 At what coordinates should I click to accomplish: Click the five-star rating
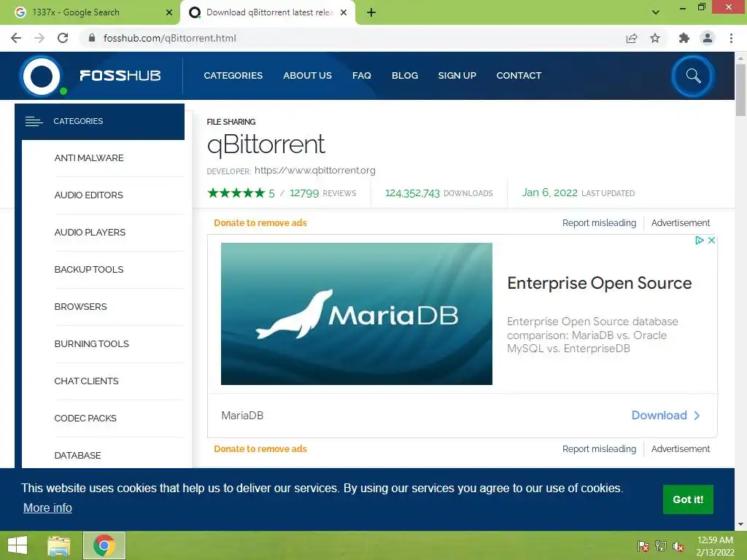pyautogui.click(x=236, y=192)
